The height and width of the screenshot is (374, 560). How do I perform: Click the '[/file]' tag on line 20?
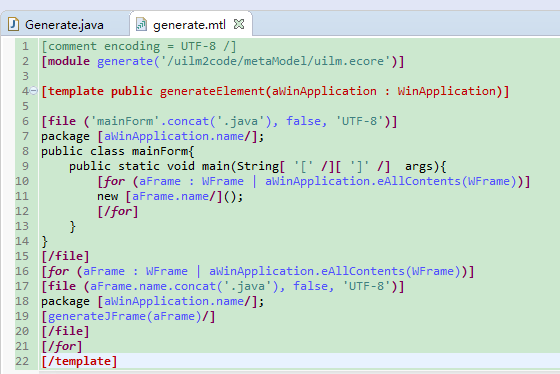click(65, 331)
